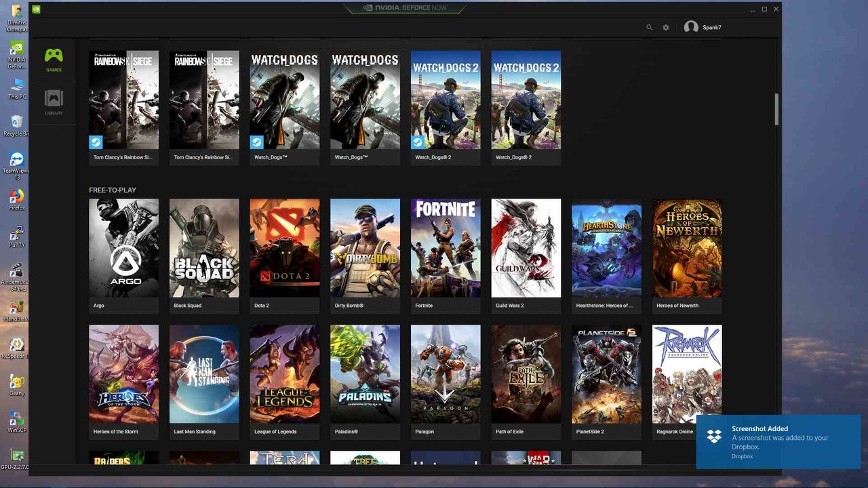Select the Black Squad game cover
The height and width of the screenshot is (488, 868).
click(204, 248)
